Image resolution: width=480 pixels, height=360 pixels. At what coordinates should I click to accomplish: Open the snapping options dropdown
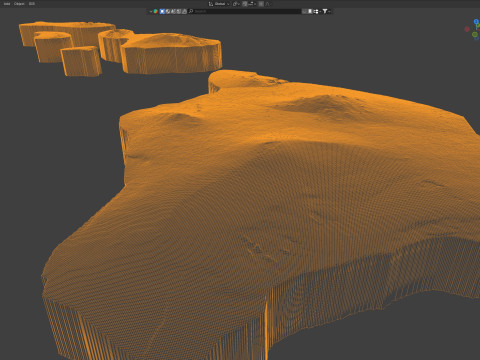coord(252,4)
